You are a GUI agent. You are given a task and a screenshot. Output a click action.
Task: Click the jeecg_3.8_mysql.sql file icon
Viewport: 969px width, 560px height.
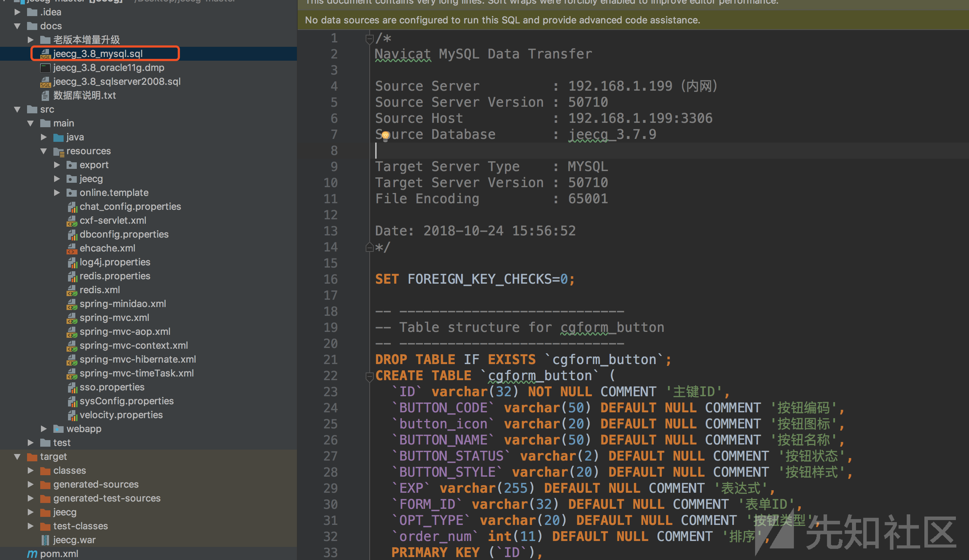point(45,54)
